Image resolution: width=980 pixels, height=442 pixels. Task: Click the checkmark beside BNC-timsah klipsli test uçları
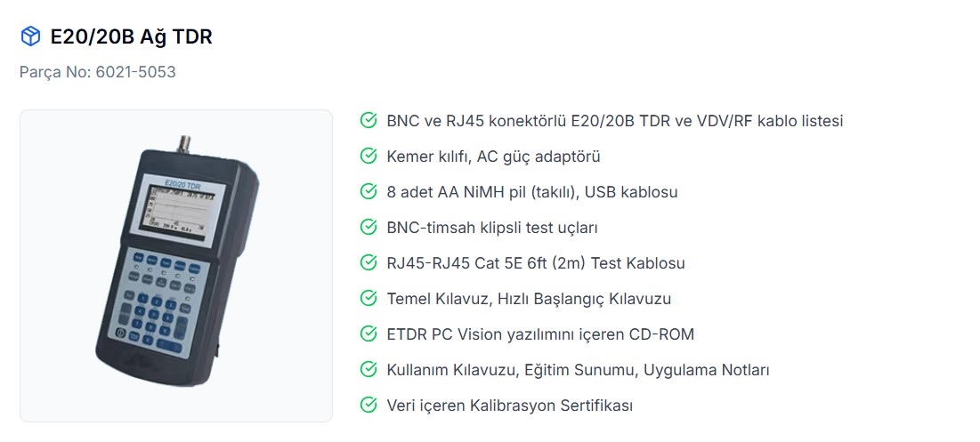pos(368,228)
